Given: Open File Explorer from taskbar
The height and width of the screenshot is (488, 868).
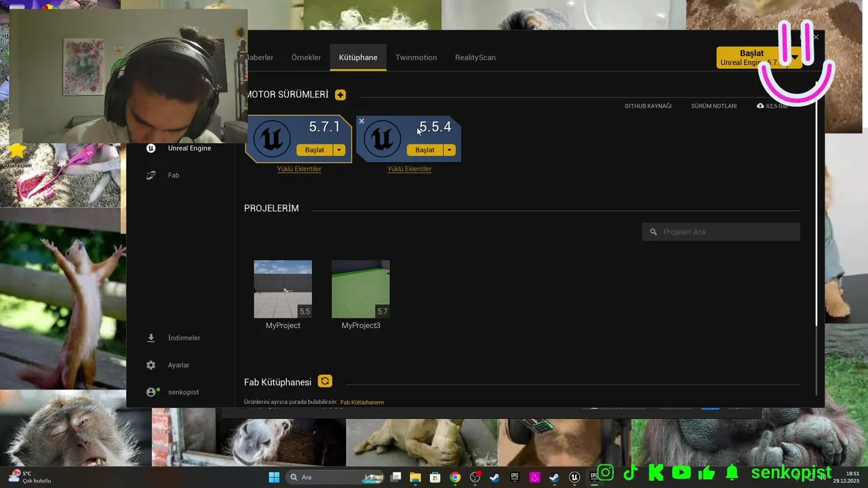Looking at the screenshot, I should tap(415, 477).
